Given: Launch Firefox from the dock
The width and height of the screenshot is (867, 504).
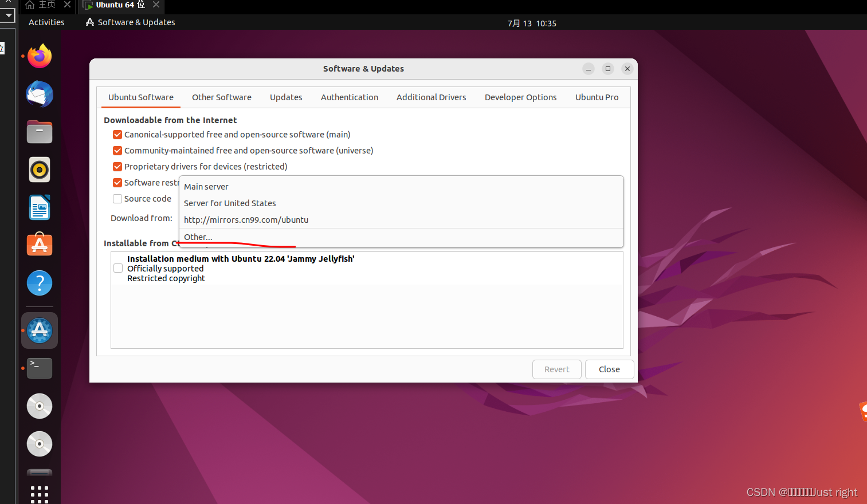Looking at the screenshot, I should tap(39, 56).
